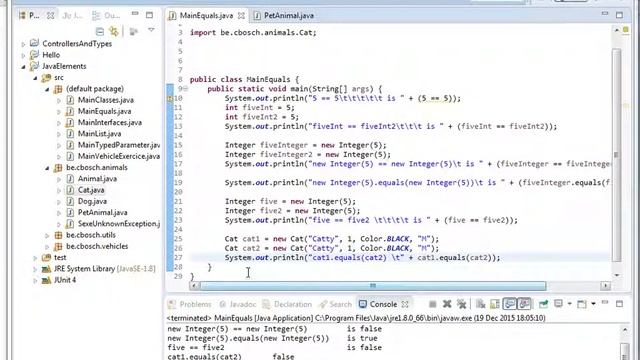Viewport: 640px width, 360px height.
Task: Click Clear Console icon
Action: pos(480,304)
